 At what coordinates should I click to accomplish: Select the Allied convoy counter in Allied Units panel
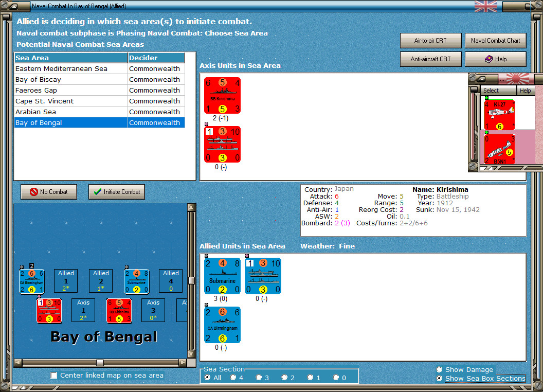click(263, 276)
